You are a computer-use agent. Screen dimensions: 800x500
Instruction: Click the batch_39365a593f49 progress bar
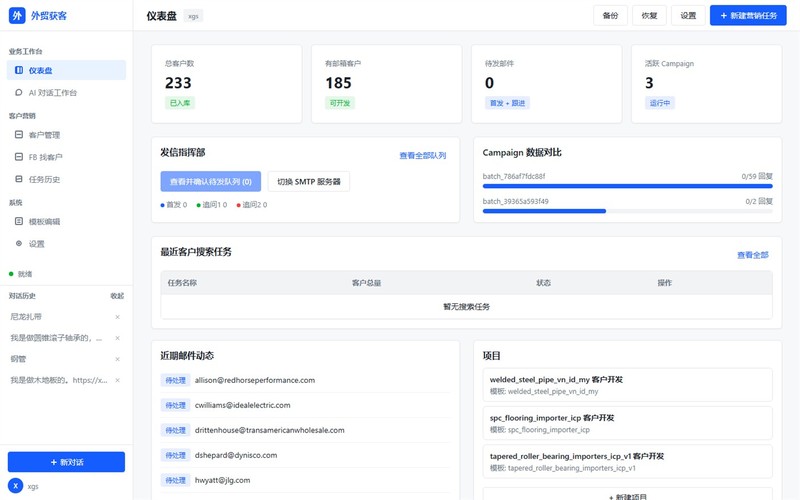(x=628, y=211)
